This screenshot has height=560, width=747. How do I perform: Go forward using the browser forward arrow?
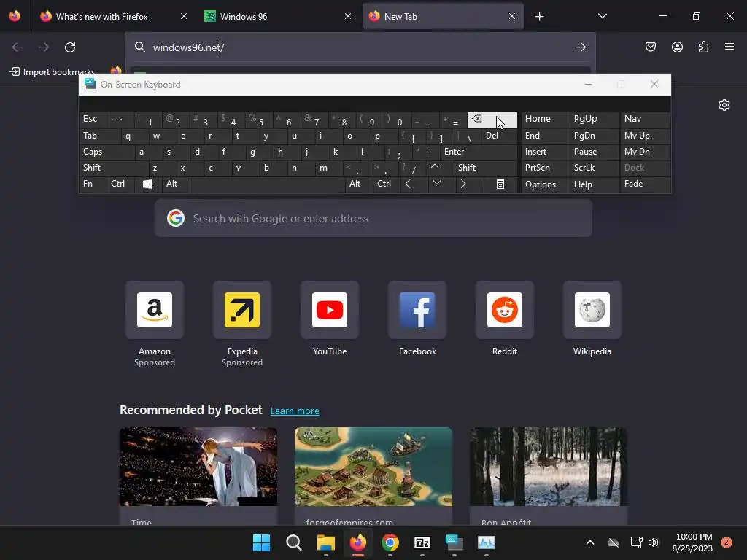point(44,47)
